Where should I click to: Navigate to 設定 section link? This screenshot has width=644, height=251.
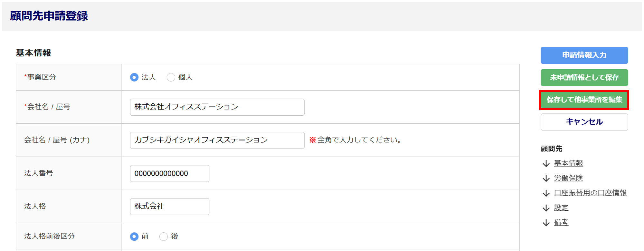561,208
